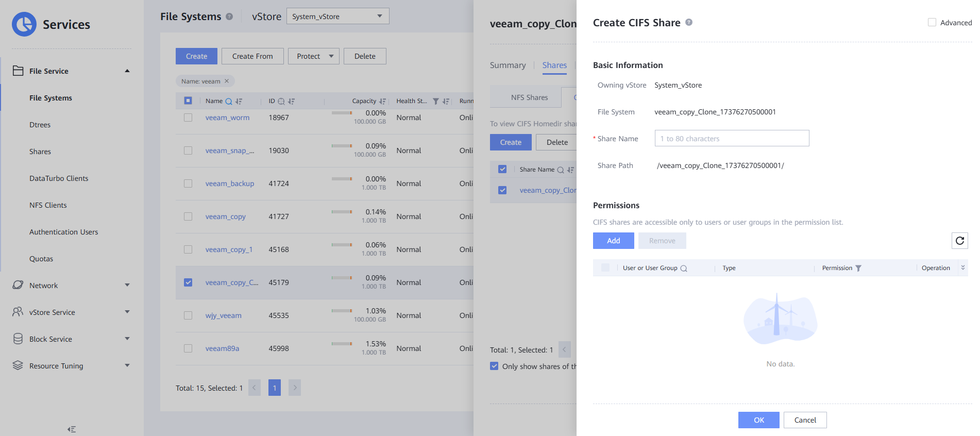980x436 pixels.
Task: Click the help icon next to File Systems
Action: [x=229, y=16]
